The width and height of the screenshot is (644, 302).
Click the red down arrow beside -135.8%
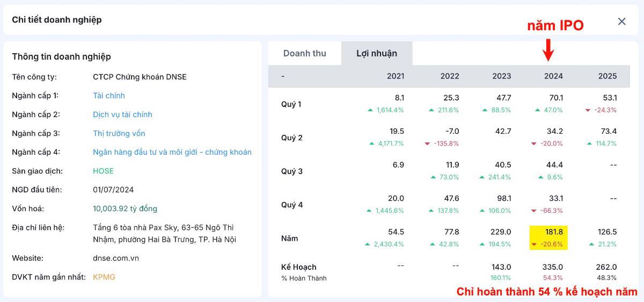point(427,143)
